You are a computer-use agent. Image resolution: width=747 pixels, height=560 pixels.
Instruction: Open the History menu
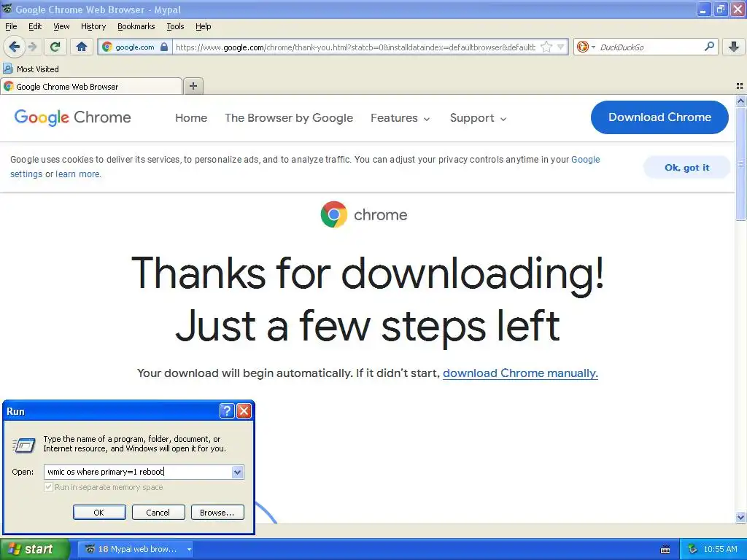coord(93,26)
